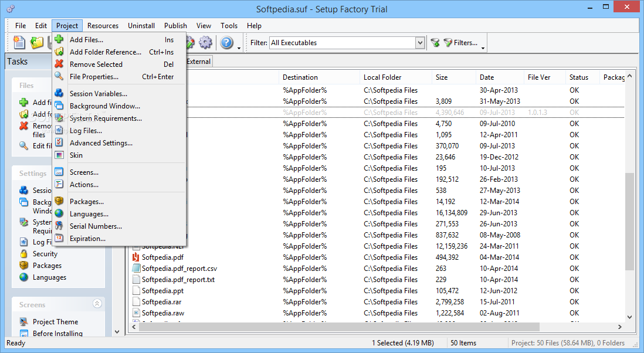Click the Screens menu icon
This screenshot has height=353, width=644.
[59, 172]
